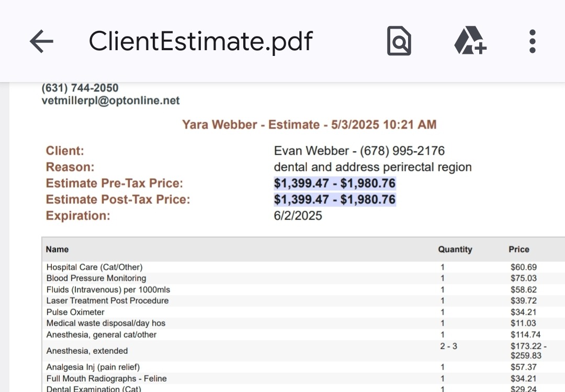Select the Hospital Care (Cat/Other) row
The image size is (565, 392).
(94, 267)
